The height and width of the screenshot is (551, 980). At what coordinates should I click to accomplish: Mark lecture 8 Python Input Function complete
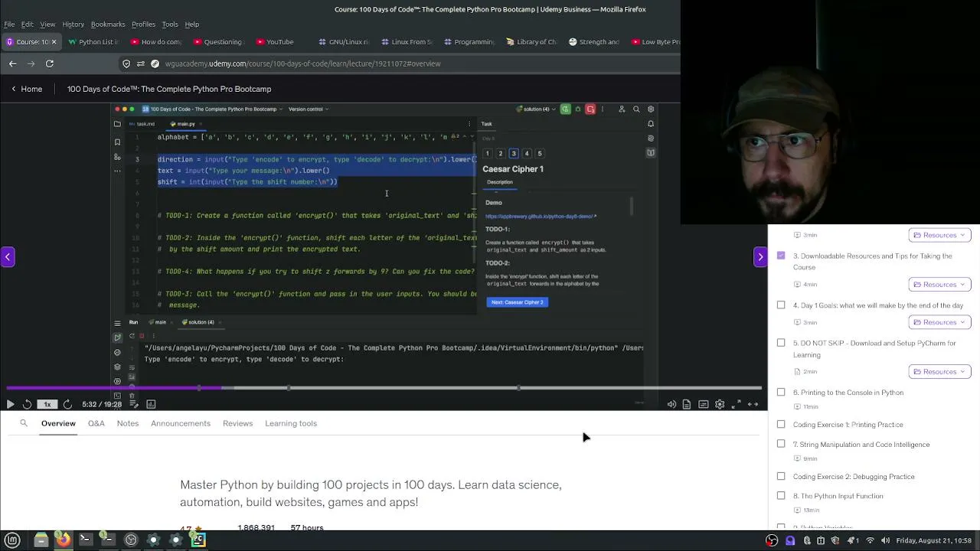[x=781, y=496]
